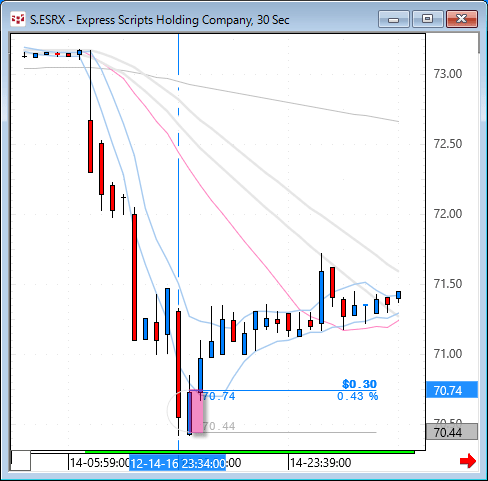Click the 71.50 price axis label

[x=448, y=284]
